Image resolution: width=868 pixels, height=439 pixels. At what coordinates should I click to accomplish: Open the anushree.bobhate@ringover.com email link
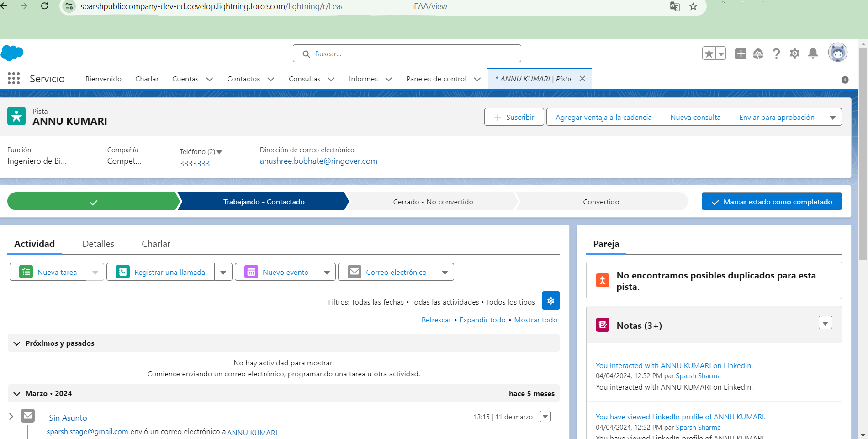coord(318,161)
